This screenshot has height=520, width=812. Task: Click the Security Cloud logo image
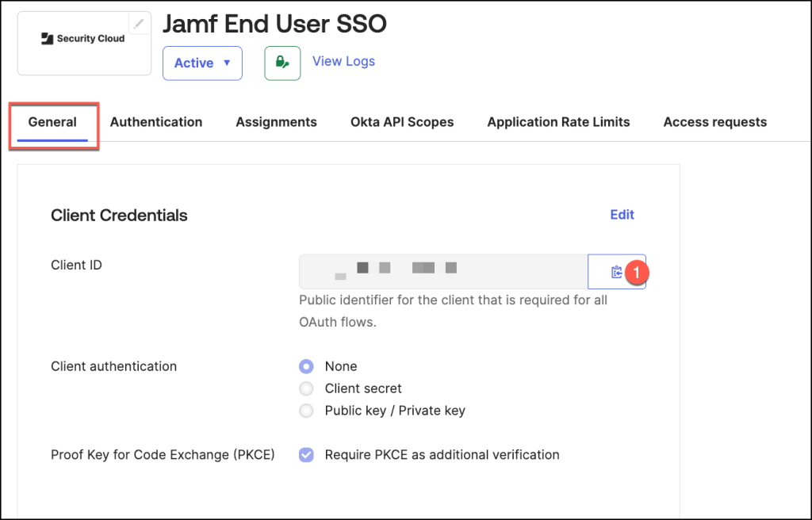83,39
